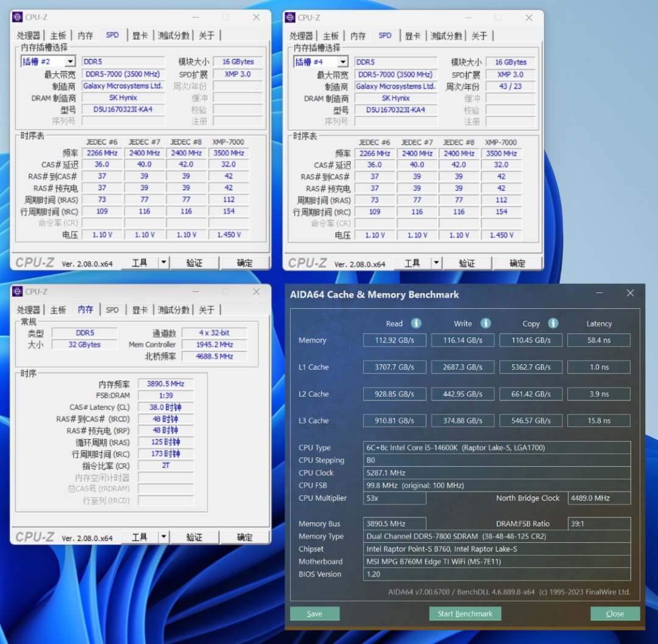Click CPU-Z app icon in slot #2 window
Screen dimensions: 658x644
18,17
